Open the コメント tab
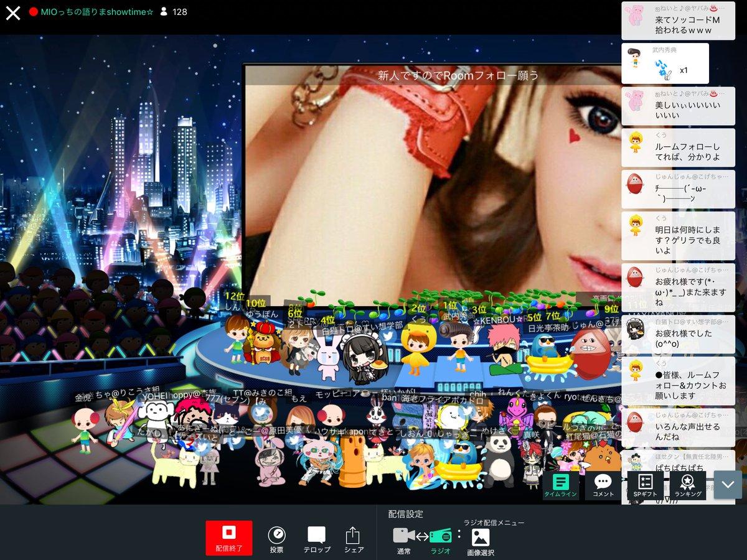Screen dimensions: 747x560 [603, 485]
